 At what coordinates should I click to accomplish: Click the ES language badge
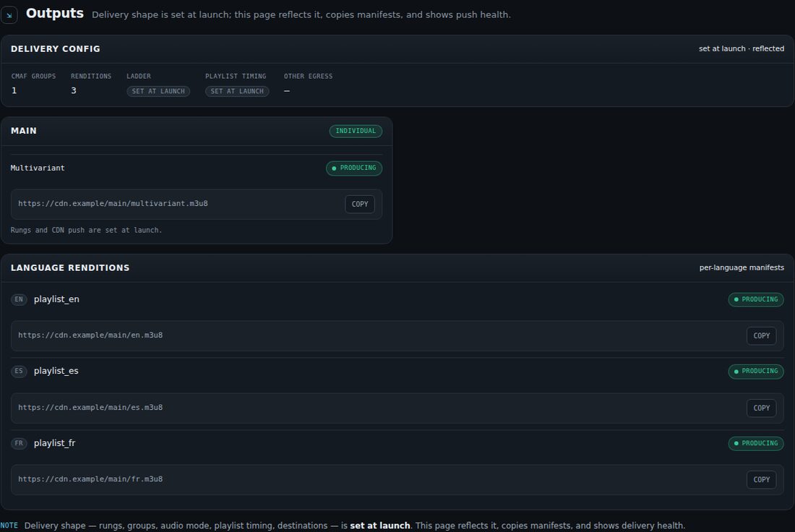pyautogui.click(x=19, y=372)
